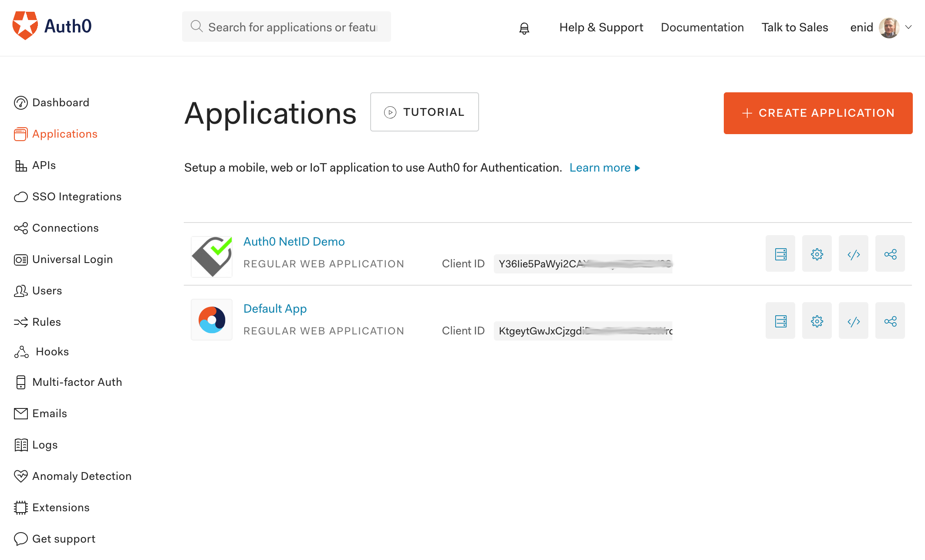Click the share icon for Default App
The image size is (925, 560).
tap(890, 322)
